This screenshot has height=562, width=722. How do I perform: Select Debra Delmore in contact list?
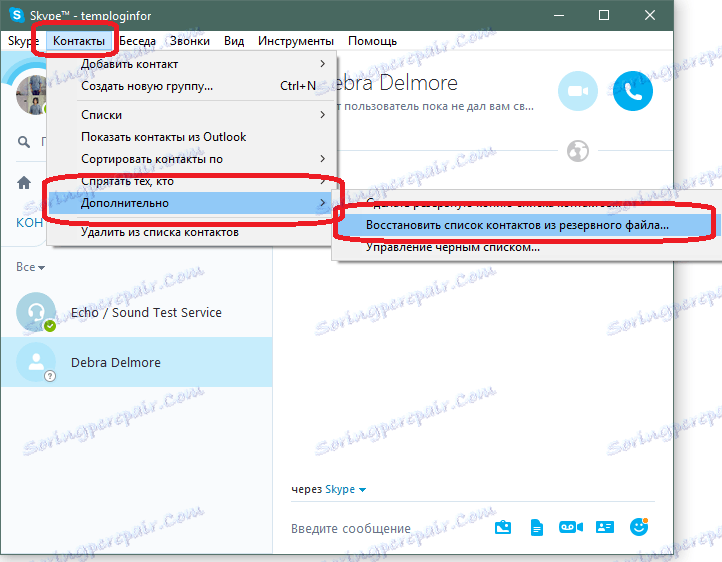[x=137, y=362]
